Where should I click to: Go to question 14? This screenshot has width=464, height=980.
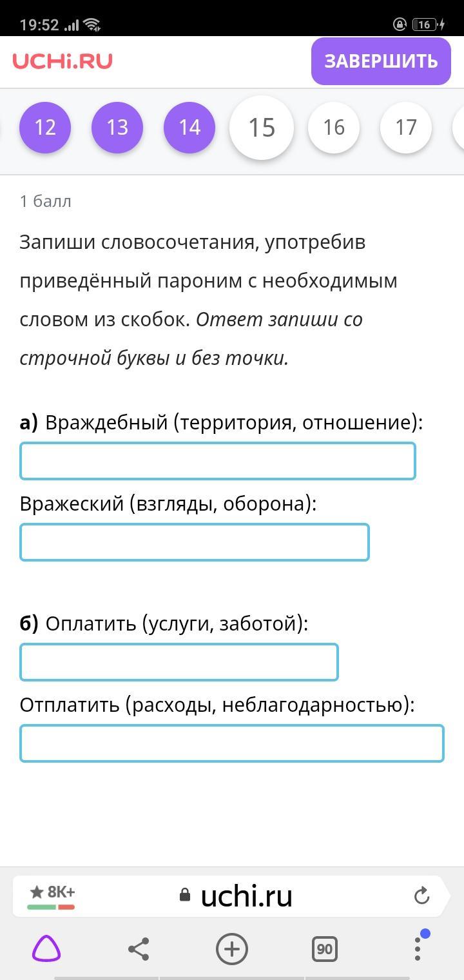tap(189, 128)
